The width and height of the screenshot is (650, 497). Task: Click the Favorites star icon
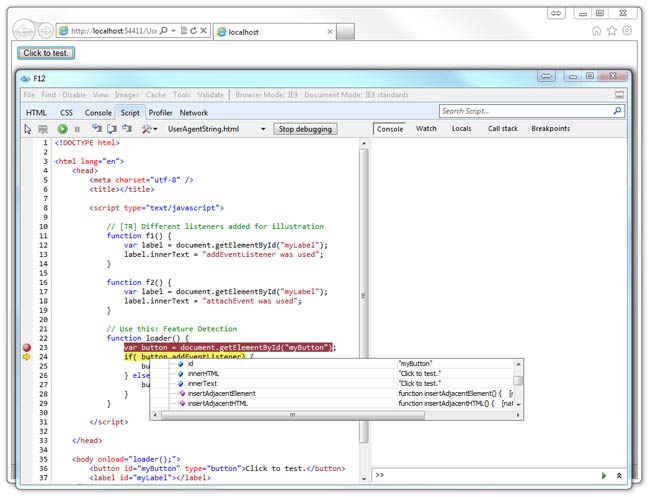pos(612,31)
